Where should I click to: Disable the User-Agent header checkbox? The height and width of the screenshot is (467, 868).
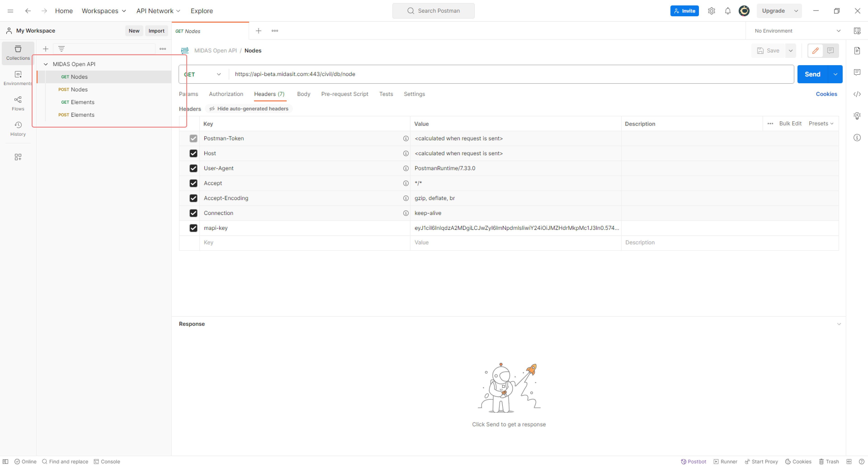pos(193,168)
